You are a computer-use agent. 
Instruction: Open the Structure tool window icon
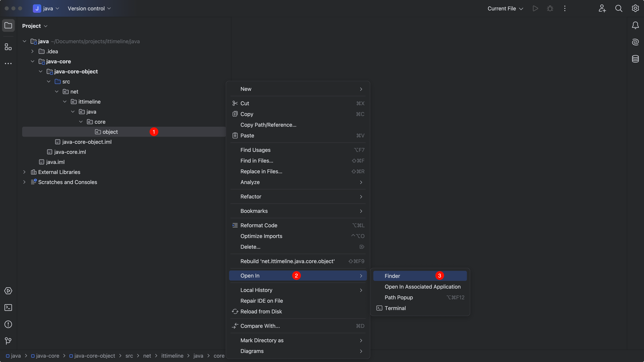click(8, 47)
